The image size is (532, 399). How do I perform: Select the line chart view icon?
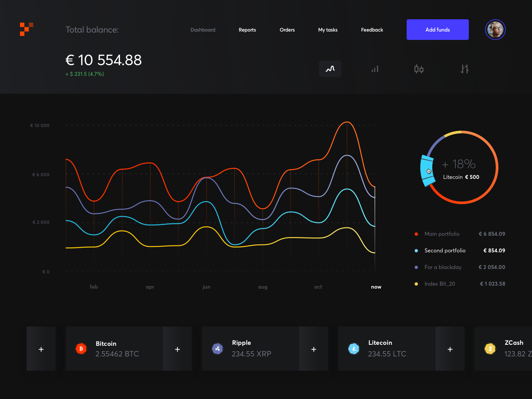click(330, 69)
